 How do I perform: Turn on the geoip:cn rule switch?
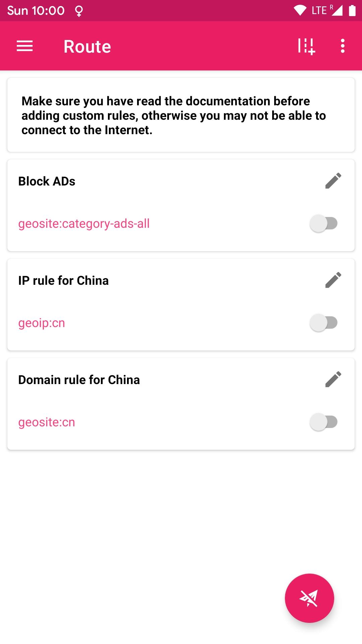coord(323,323)
